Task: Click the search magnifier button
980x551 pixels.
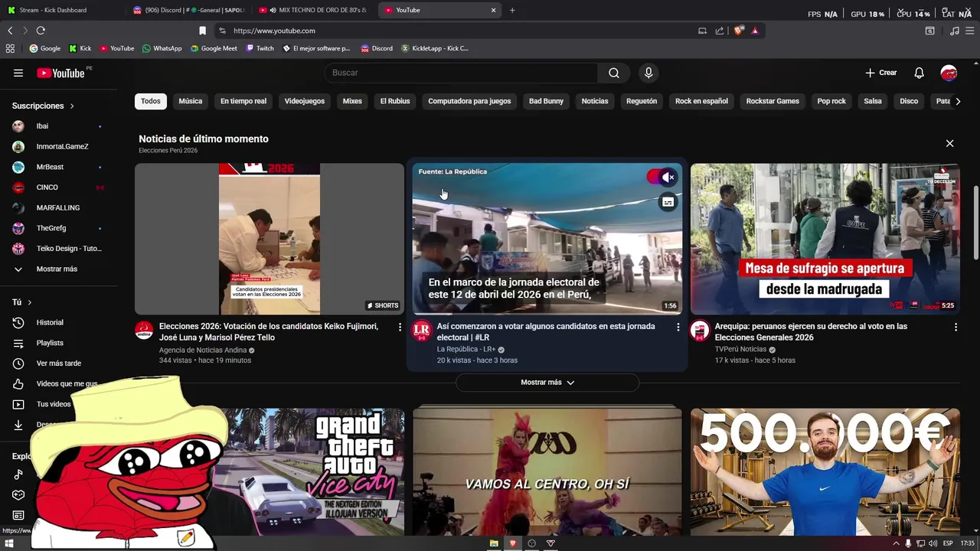Action: [614, 73]
